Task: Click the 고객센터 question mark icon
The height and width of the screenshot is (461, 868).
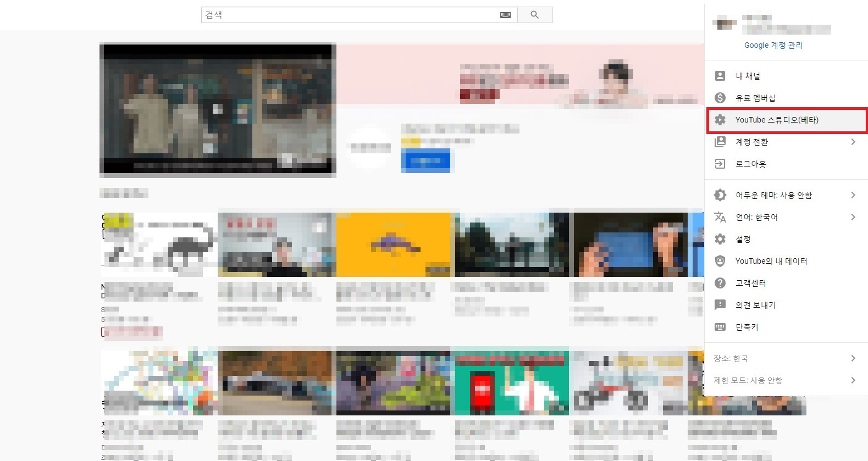Action: coord(720,283)
